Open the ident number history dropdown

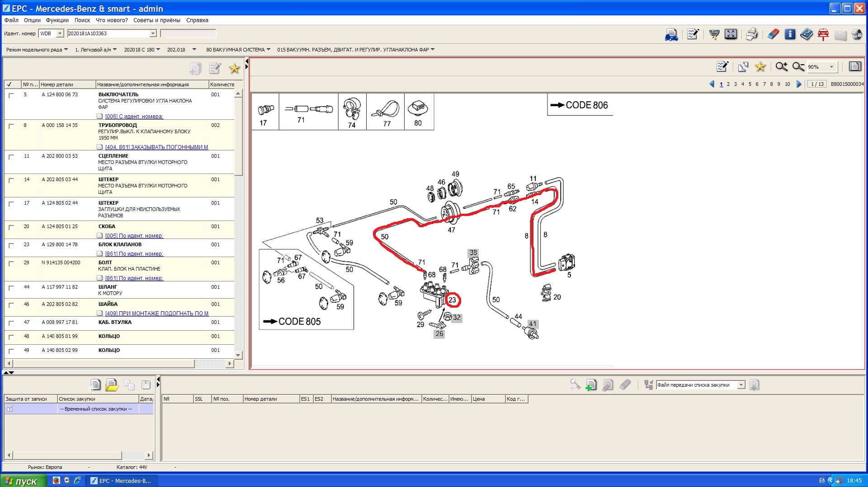[153, 33]
